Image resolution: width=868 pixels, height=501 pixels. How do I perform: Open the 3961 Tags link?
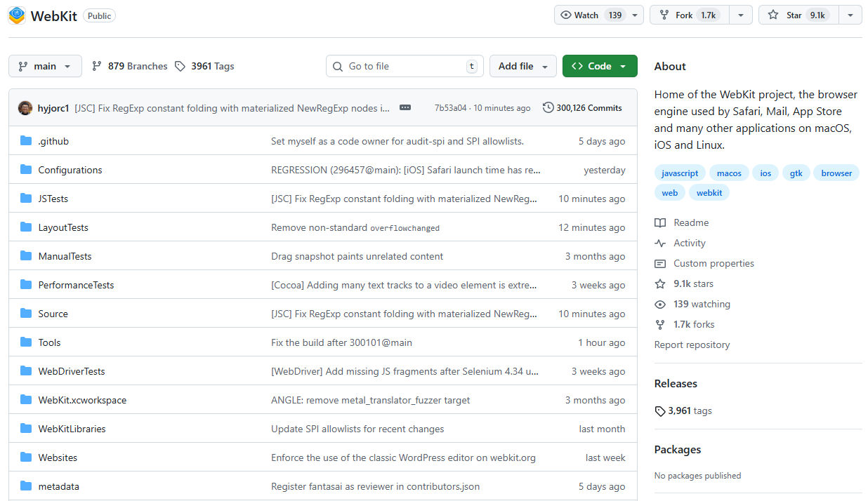pos(204,66)
